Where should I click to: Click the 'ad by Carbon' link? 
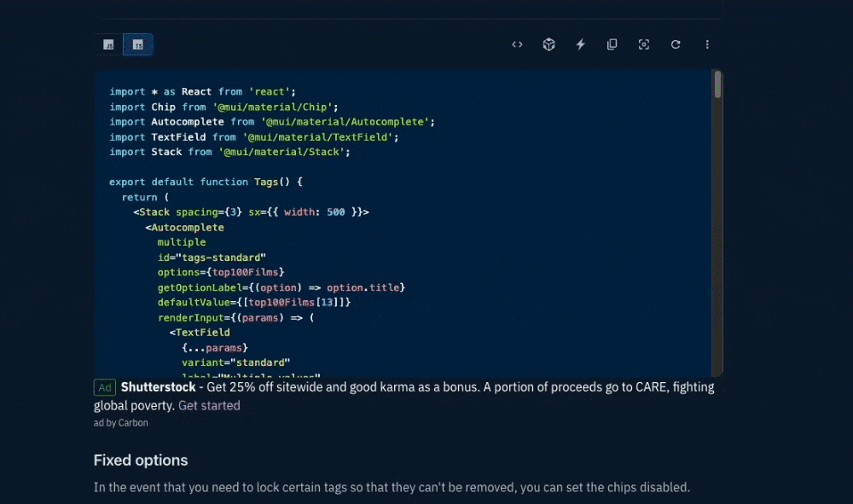121,423
